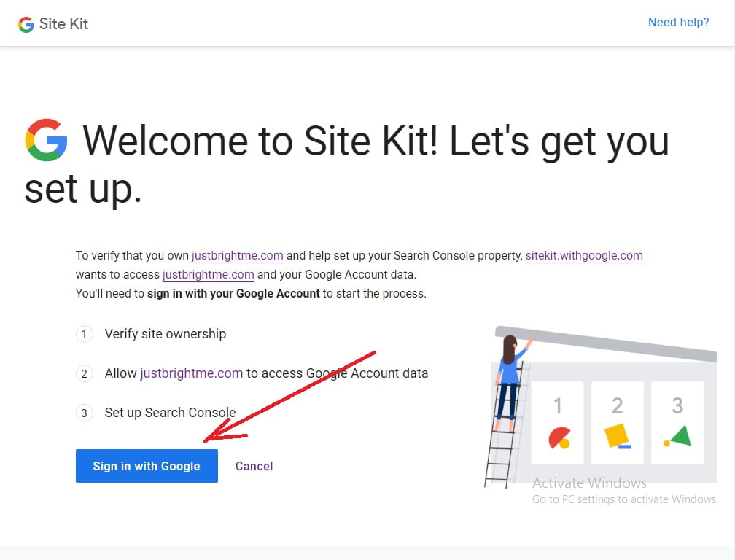Cancel the Site Kit setup
This screenshot has width=735, height=560.
click(254, 466)
